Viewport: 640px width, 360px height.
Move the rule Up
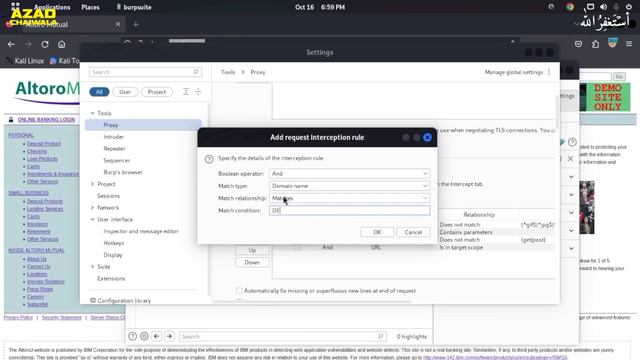252,250
